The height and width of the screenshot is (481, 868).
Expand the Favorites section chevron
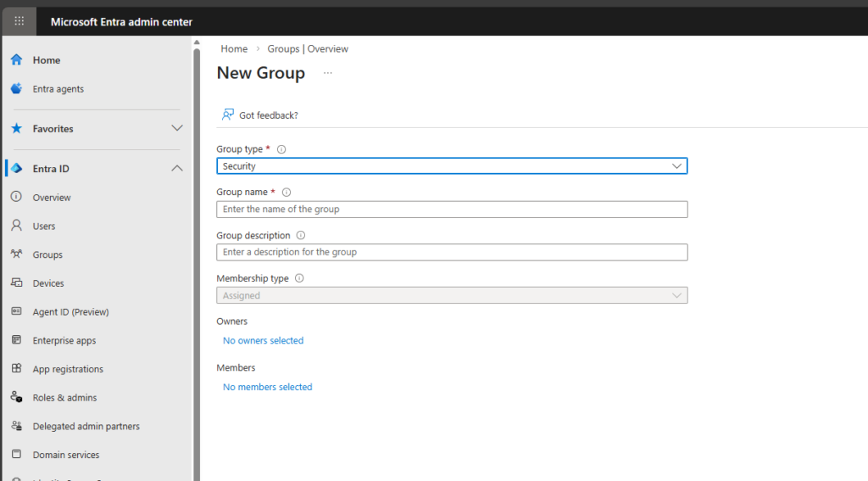pyautogui.click(x=177, y=128)
